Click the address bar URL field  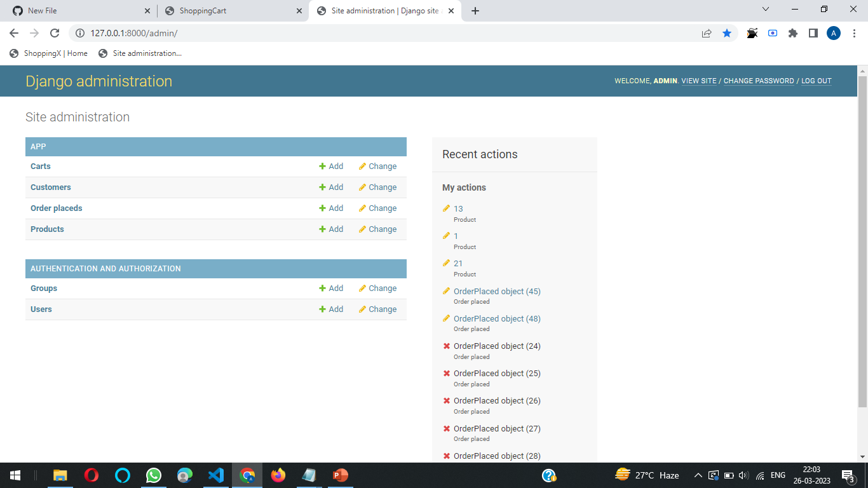tap(381, 33)
